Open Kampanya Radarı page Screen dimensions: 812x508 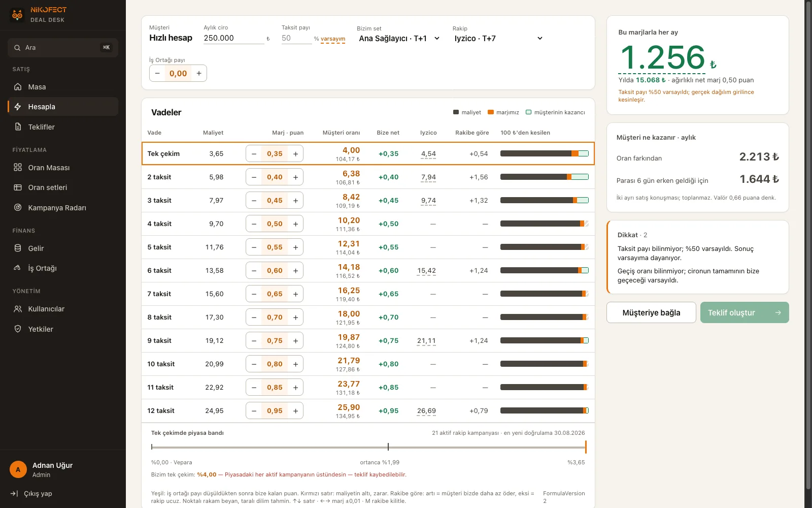[63, 208]
